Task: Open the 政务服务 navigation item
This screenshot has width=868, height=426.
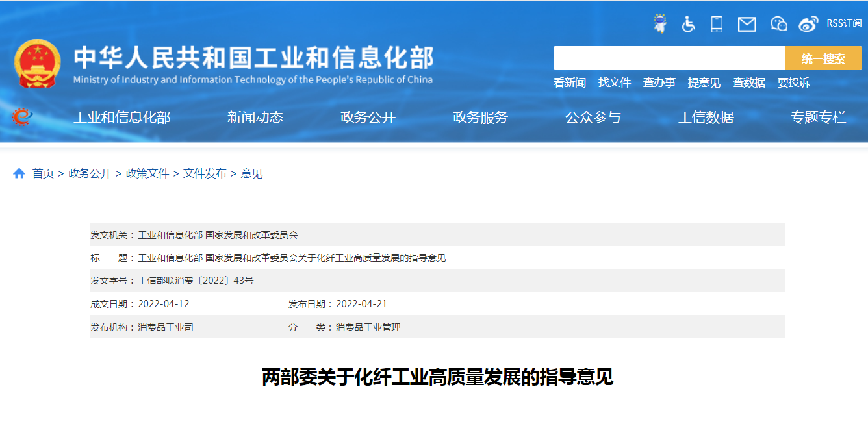Action: coord(480,118)
